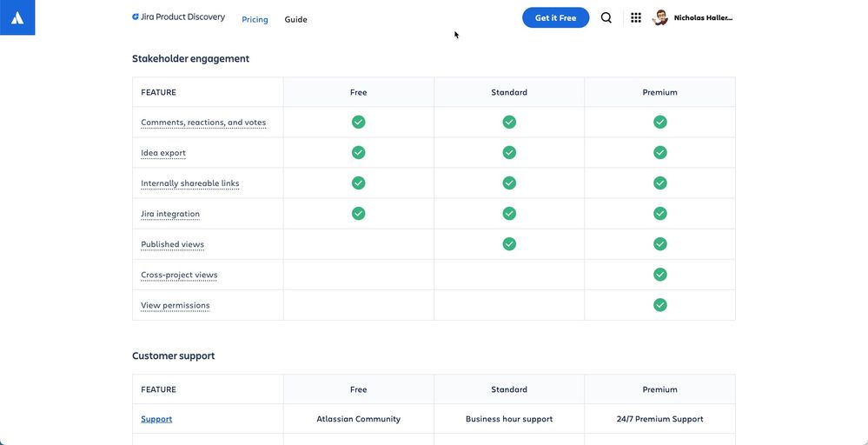The width and height of the screenshot is (868, 445).
Task: Click Internally shareable links feature label
Action: (x=190, y=183)
